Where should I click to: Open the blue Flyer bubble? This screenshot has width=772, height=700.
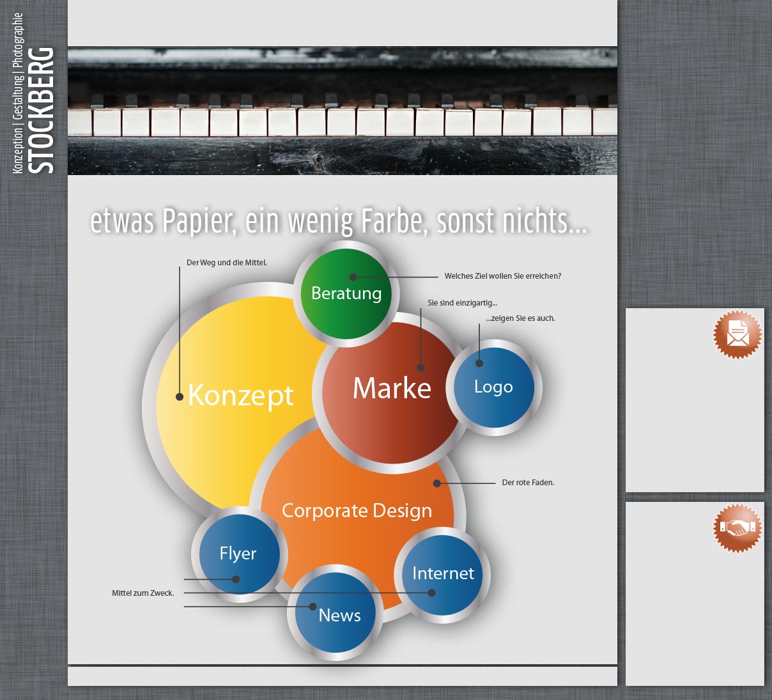click(238, 553)
